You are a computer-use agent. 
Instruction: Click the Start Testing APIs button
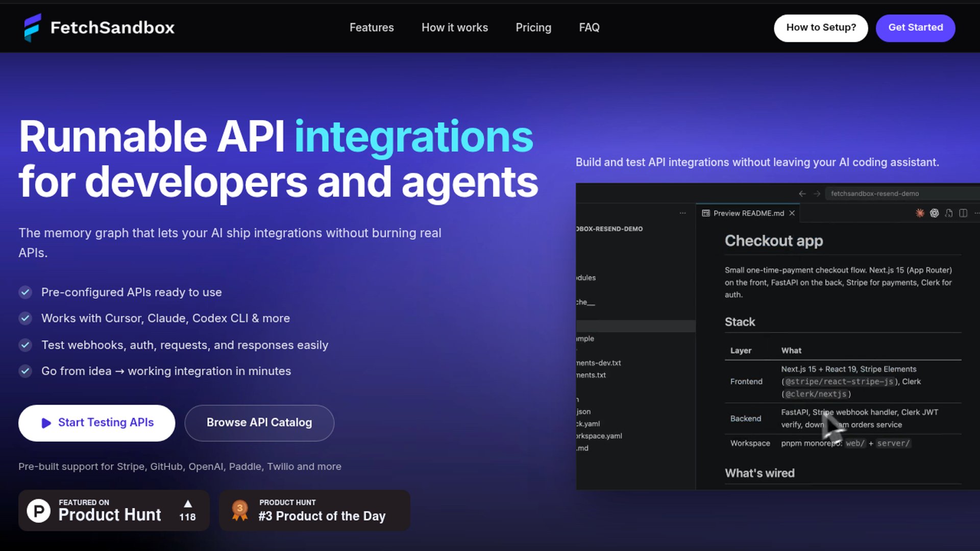tap(96, 423)
